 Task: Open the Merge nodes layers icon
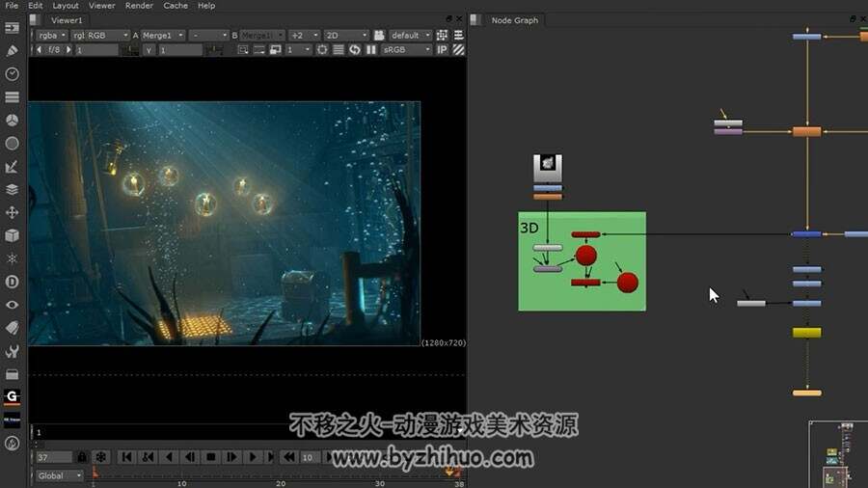pyautogui.click(x=12, y=189)
